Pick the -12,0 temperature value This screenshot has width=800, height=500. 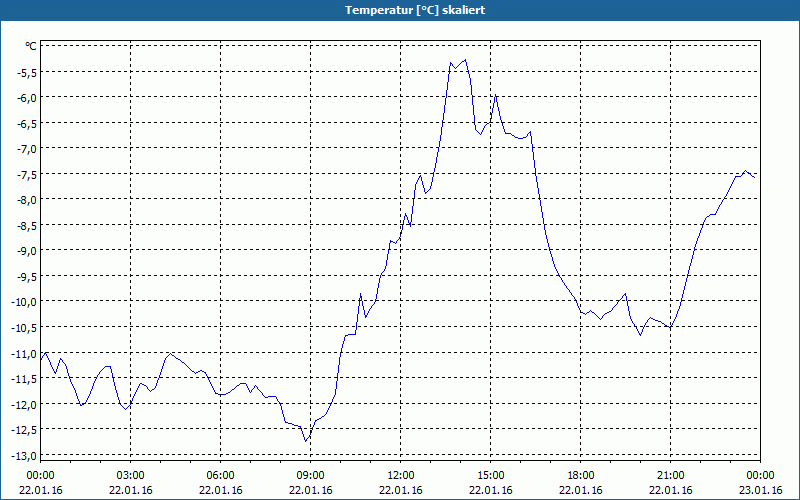point(24,404)
